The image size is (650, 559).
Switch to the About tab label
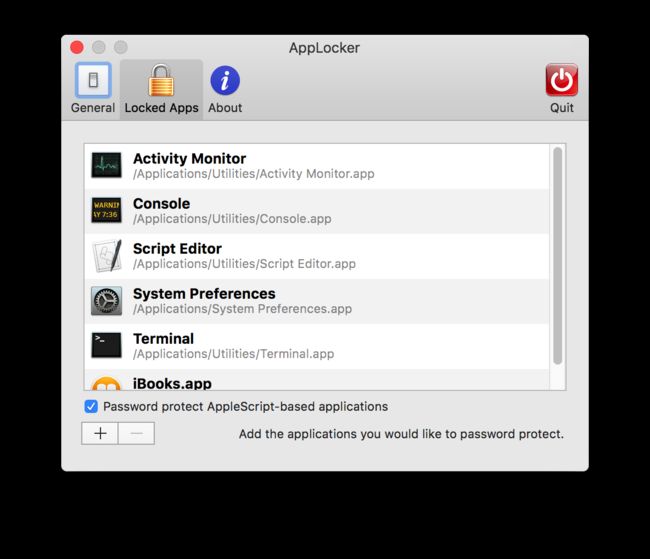click(225, 108)
